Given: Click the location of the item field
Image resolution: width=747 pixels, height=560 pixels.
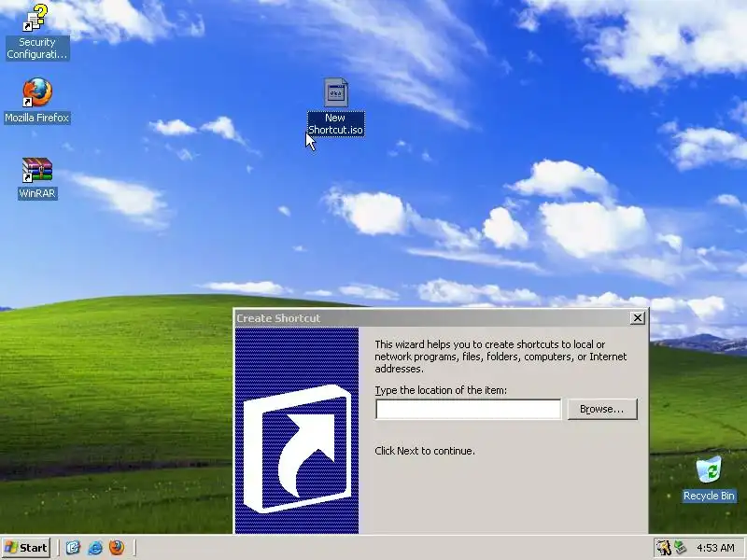Looking at the screenshot, I should 469,409.
